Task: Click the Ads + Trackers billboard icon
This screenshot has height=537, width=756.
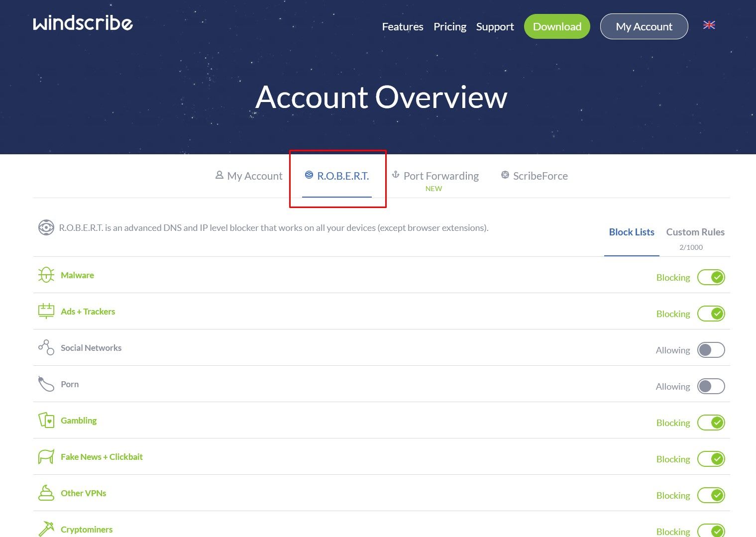Action: (x=46, y=311)
